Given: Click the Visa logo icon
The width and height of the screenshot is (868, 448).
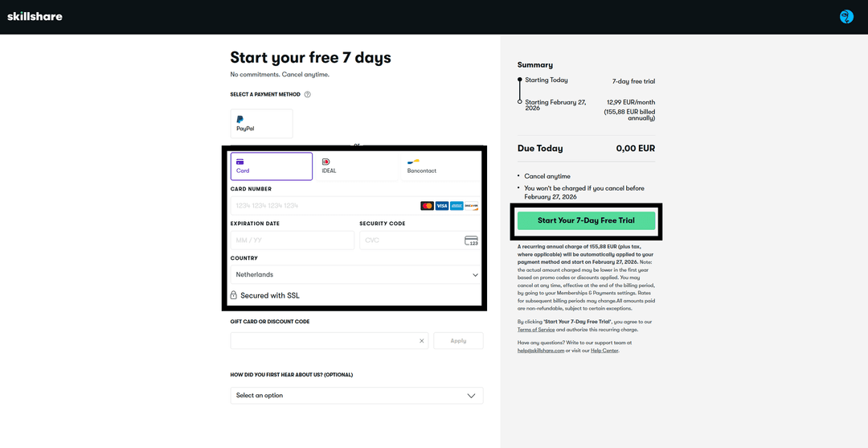Looking at the screenshot, I should tap(442, 206).
